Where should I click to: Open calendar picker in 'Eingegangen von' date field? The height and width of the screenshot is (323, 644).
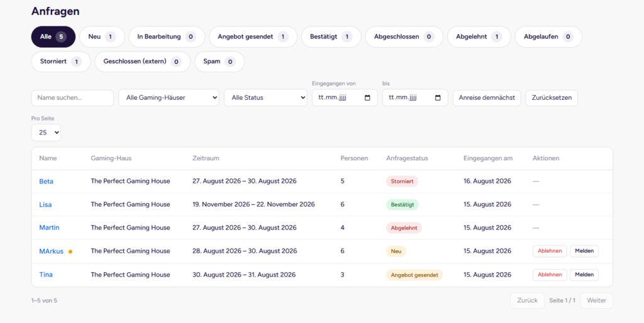tap(367, 98)
